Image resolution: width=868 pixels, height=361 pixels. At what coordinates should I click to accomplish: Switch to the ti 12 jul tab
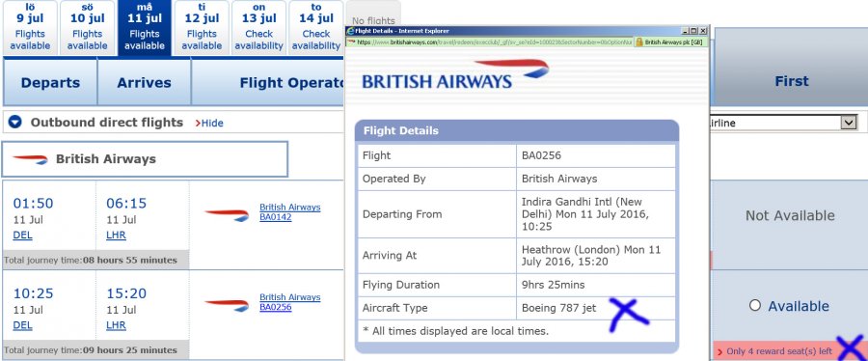[x=202, y=28]
